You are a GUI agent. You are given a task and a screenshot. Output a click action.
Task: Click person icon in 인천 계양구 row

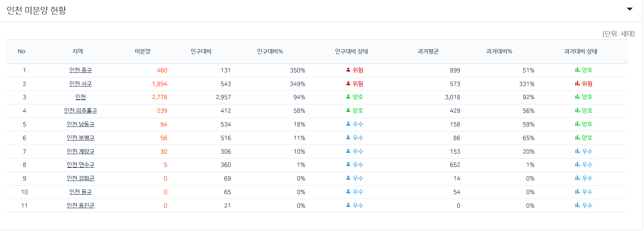[x=348, y=151]
